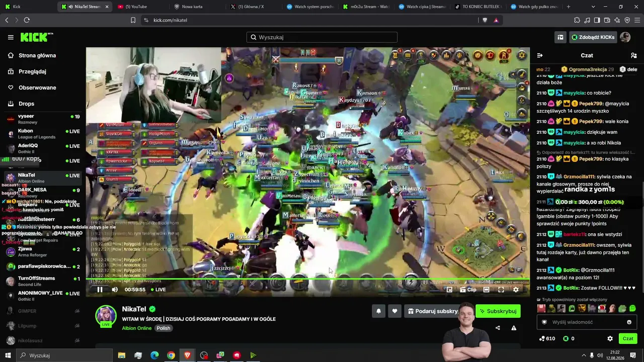Screen dimensions: 644x362
Task: Switch to the (5) YouTube browser tab
Action: point(140,7)
